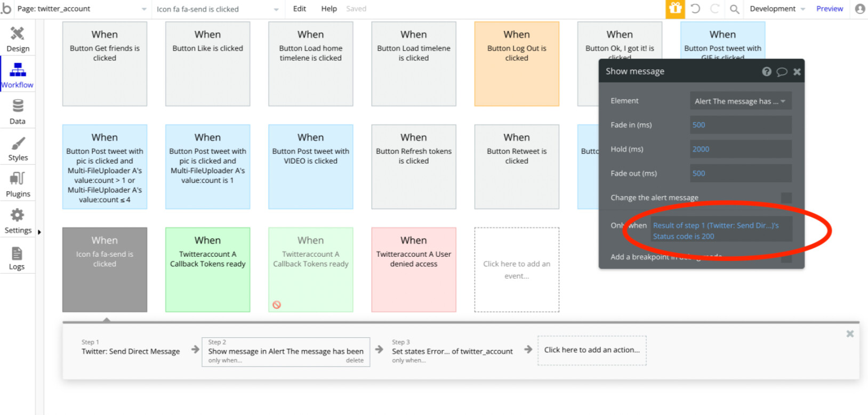Screen dimensions: 868x415
Task: Edit the Hold (ms) field
Action: pos(740,149)
